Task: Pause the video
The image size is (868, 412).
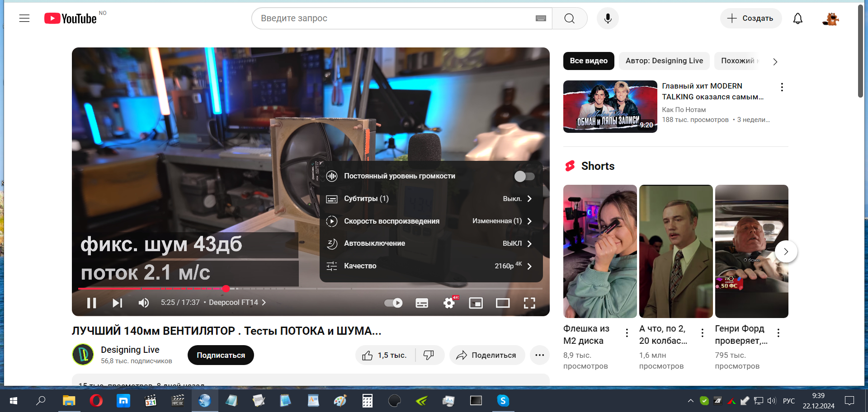Action: (92, 303)
